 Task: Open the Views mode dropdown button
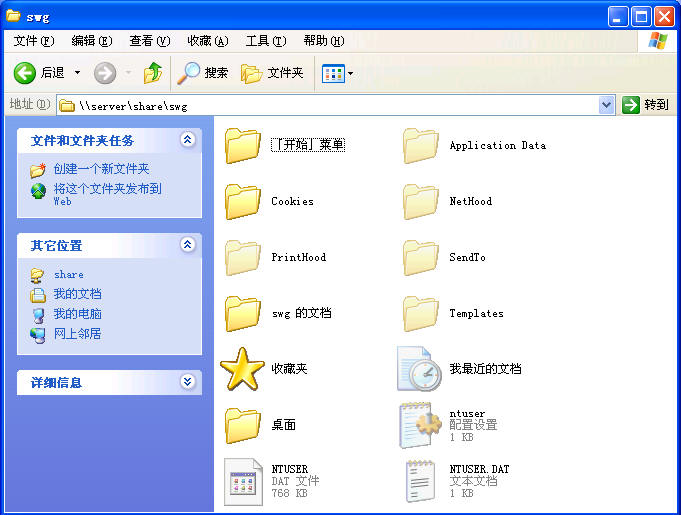pyautogui.click(x=337, y=73)
